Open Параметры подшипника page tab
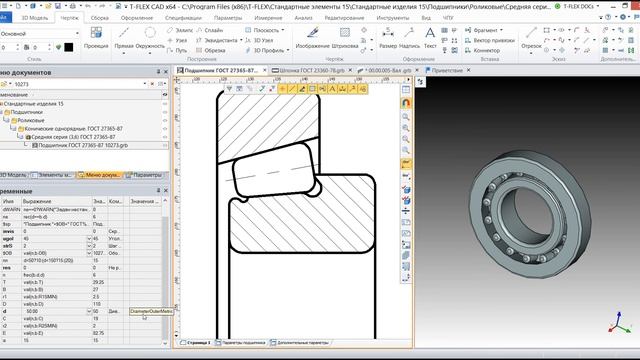Image resolution: width=640 pixels, height=360 pixels. 240,342
